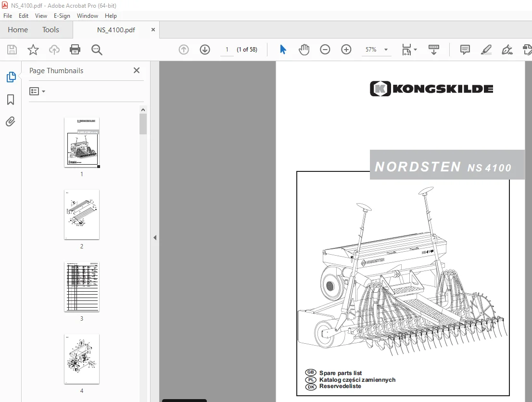The width and height of the screenshot is (532, 402).
Task: Select page 3 thumbnail
Action: pyautogui.click(x=82, y=287)
